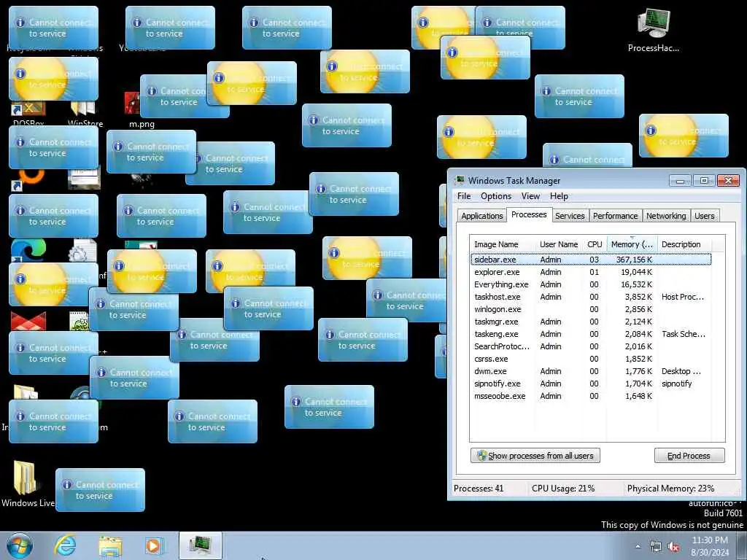Click the network tray icon

pyautogui.click(x=656, y=547)
